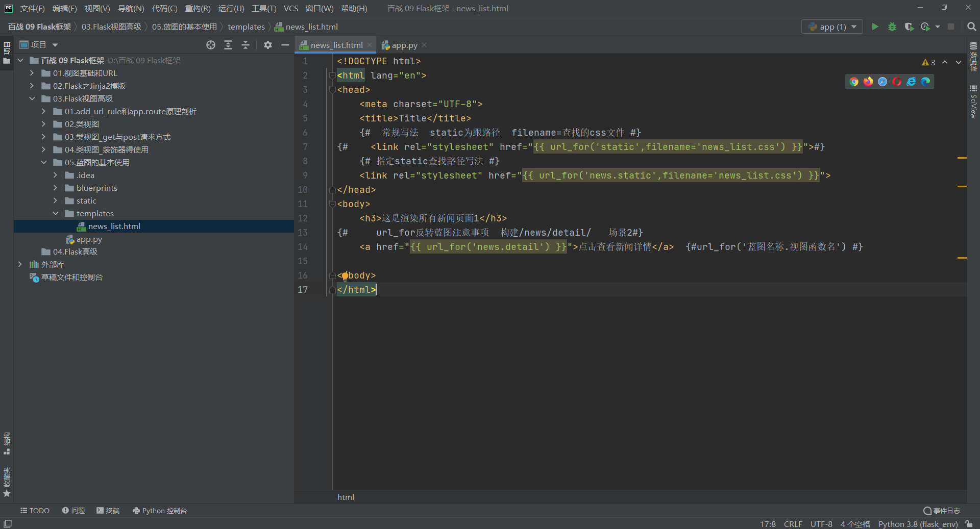Expand 02.类视图 folder
The image size is (980, 529).
coord(43,124)
